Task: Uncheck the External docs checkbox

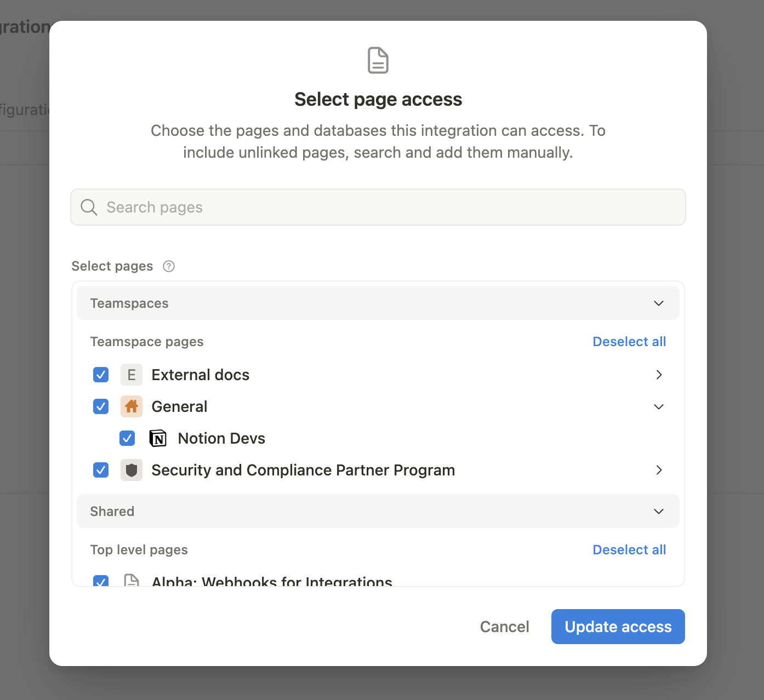Action: 100,375
